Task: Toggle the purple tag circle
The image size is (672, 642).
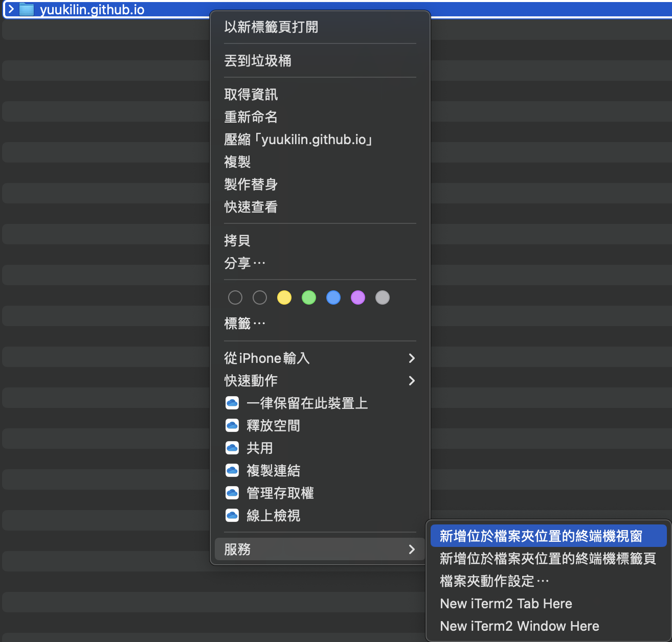Action: point(358,297)
